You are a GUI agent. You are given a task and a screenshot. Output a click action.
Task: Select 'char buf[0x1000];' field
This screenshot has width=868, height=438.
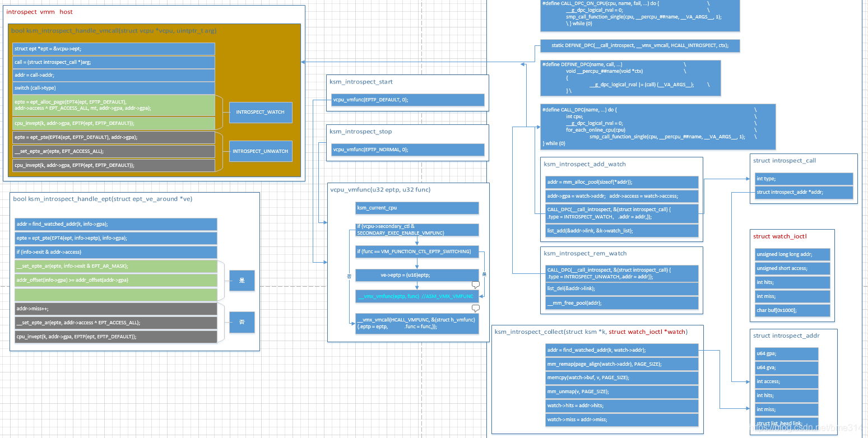coord(791,310)
